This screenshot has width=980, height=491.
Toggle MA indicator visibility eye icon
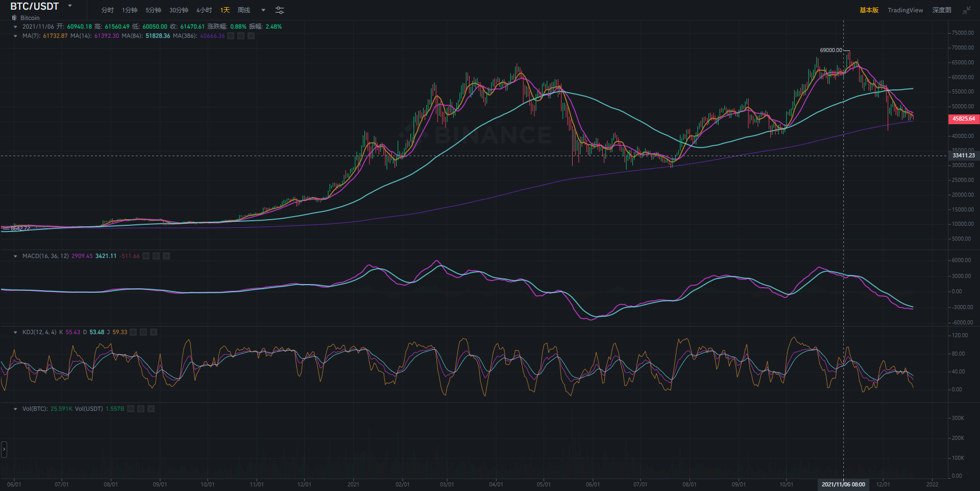click(231, 36)
